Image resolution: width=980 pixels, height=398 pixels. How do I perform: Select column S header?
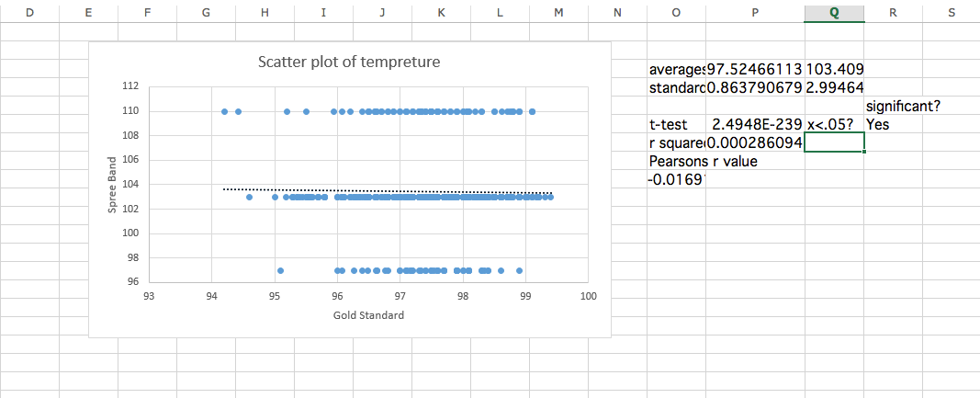point(951,12)
